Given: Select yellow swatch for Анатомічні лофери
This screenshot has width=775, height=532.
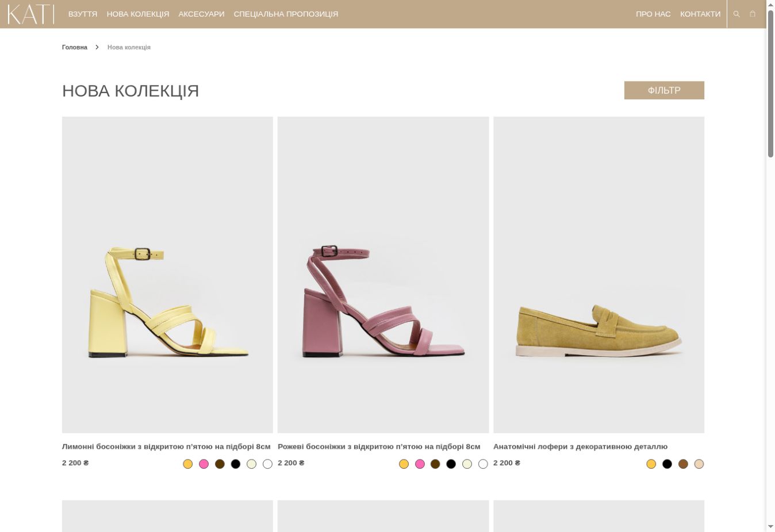Looking at the screenshot, I should coord(651,464).
